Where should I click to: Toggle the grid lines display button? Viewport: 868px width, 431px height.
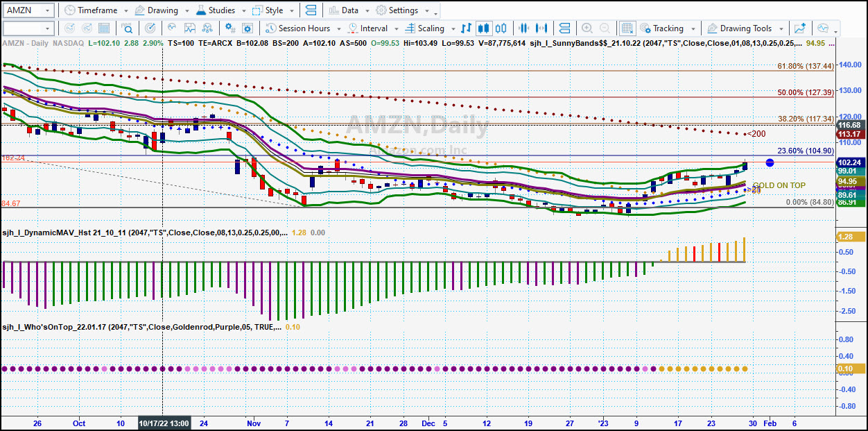coord(627,28)
